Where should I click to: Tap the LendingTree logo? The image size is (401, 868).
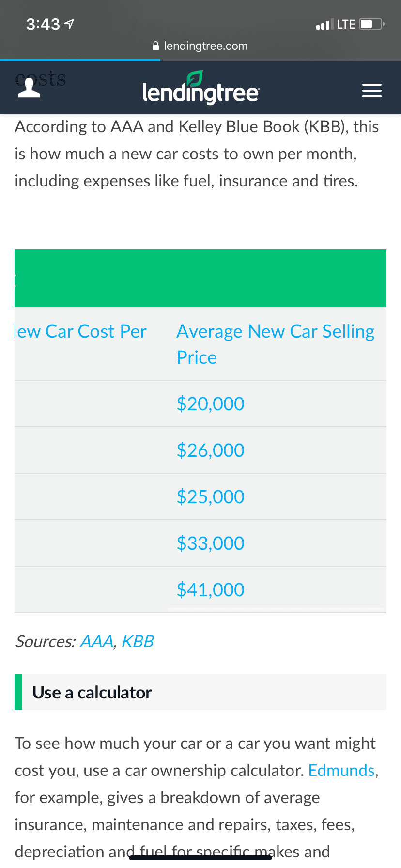click(201, 88)
